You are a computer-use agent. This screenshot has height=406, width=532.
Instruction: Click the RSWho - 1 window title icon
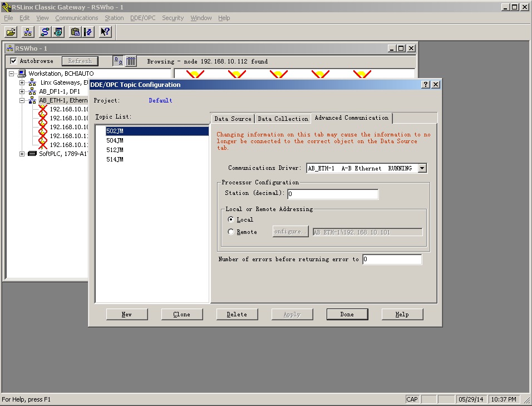[10, 48]
